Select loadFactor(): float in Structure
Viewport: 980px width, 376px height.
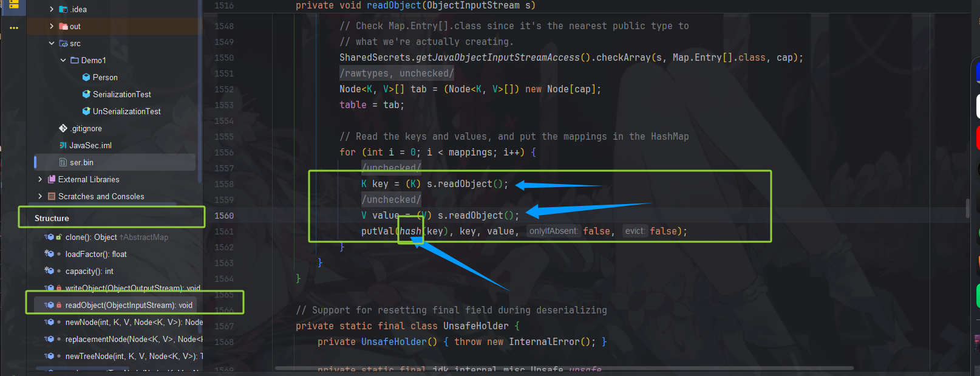click(96, 254)
